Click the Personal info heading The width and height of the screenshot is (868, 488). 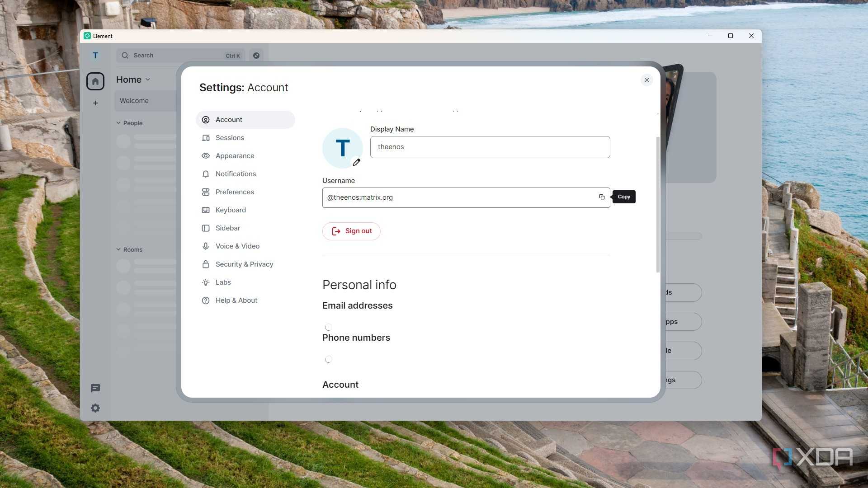pyautogui.click(x=359, y=285)
